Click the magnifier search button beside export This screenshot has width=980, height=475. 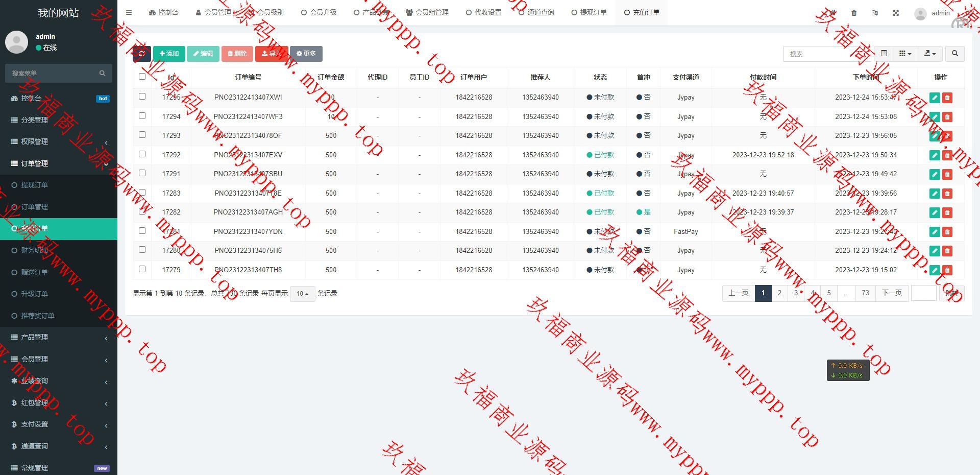click(954, 54)
